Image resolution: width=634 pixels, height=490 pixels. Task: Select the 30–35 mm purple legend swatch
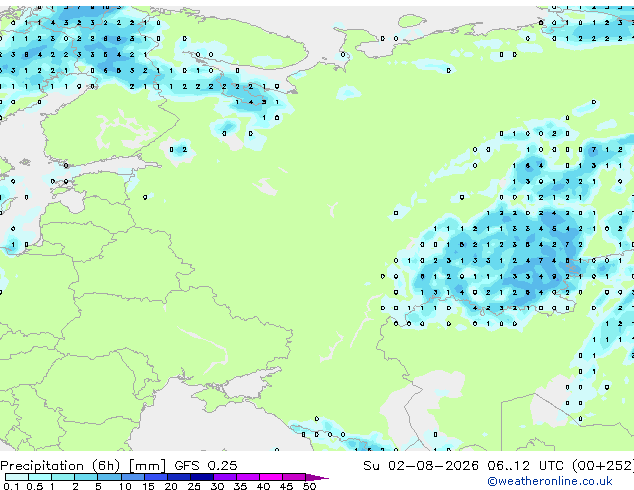coord(225,477)
